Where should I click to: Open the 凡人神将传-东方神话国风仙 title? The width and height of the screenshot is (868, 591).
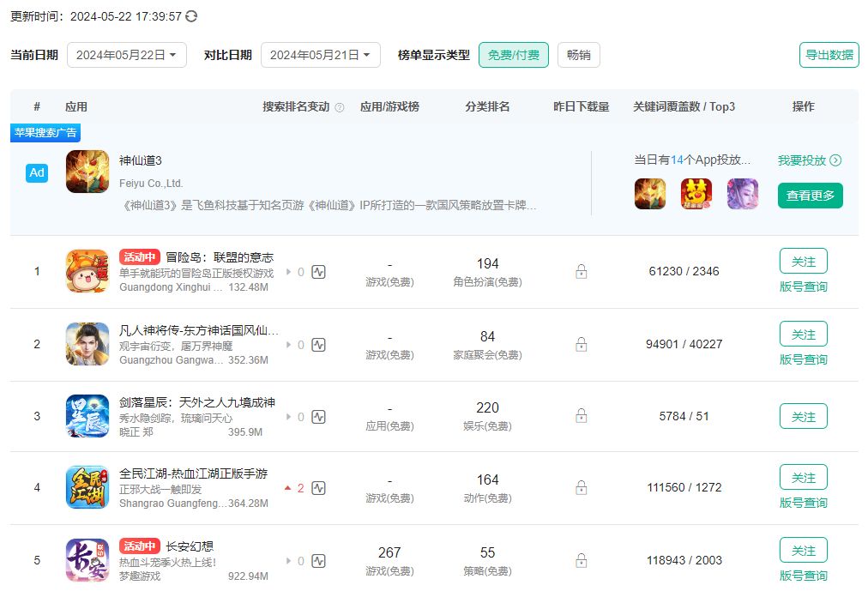(199, 330)
